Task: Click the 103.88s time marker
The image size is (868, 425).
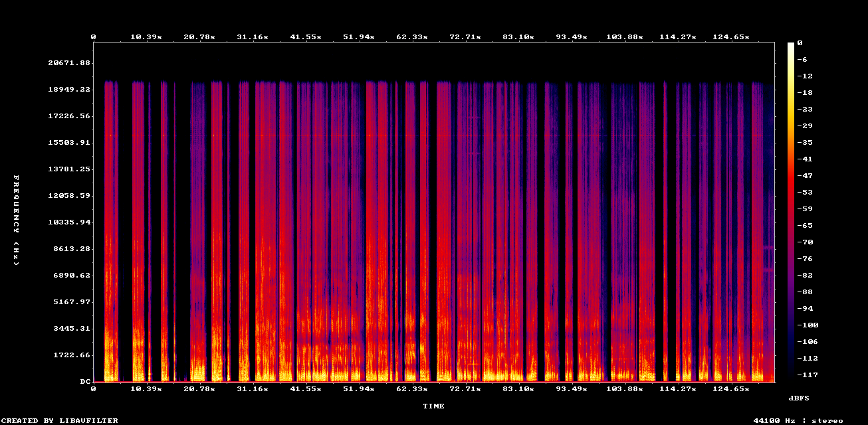Action: (625, 37)
